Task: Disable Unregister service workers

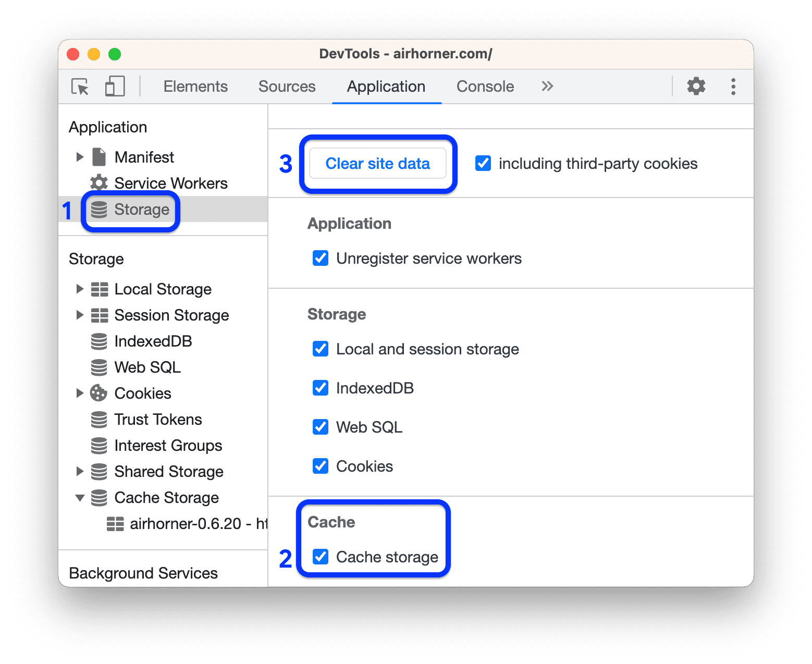Action: point(321,258)
